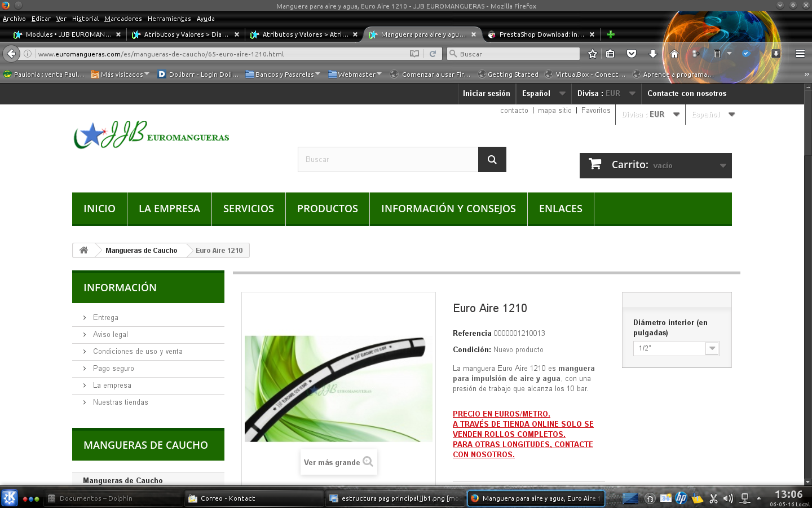Click the JJB Euromangueras logo
The height and width of the screenshot is (508, 812).
[151, 135]
